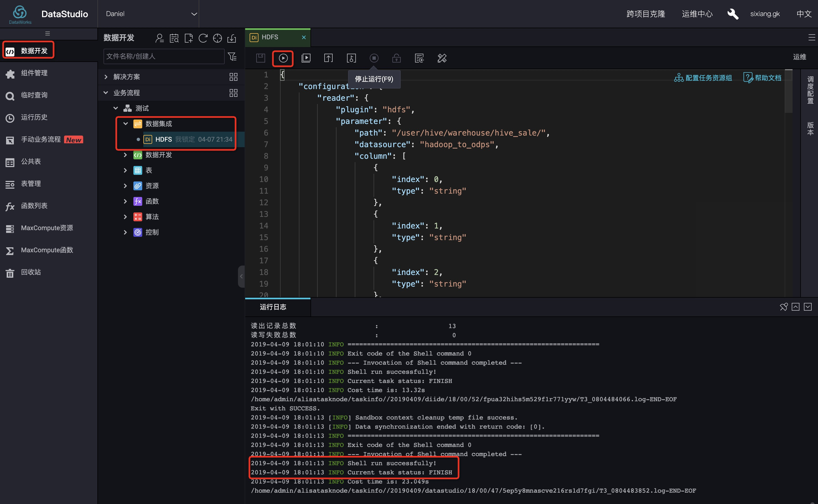Click the Run (play) toolbar icon
Screen dimensions: 818x504
point(283,58)
